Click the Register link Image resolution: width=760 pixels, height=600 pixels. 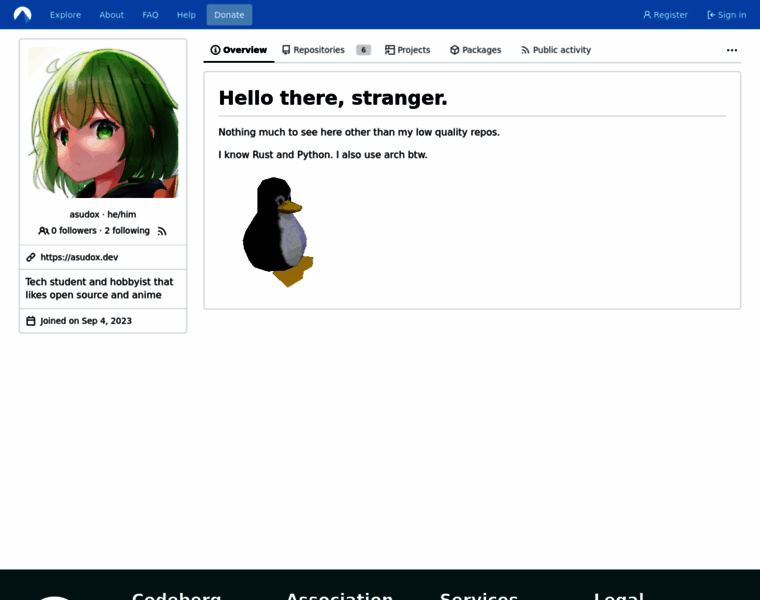tap(665, 15)
